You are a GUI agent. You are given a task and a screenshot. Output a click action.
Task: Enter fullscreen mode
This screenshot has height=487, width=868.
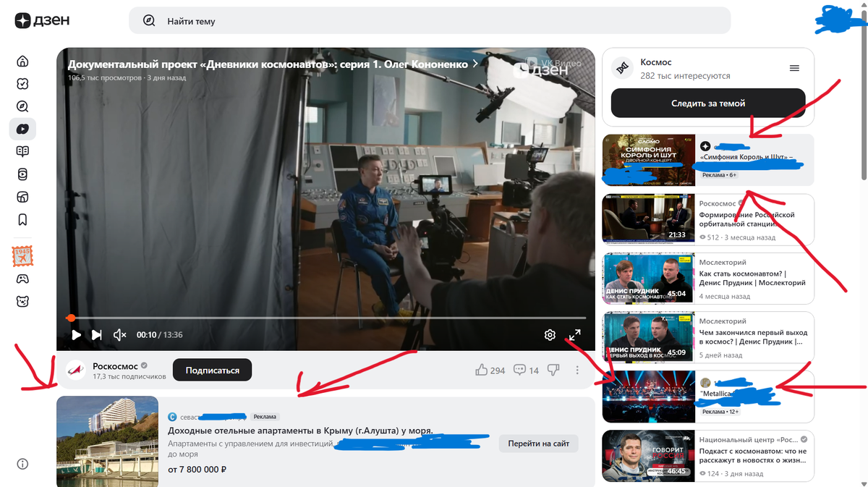point(574,334)
